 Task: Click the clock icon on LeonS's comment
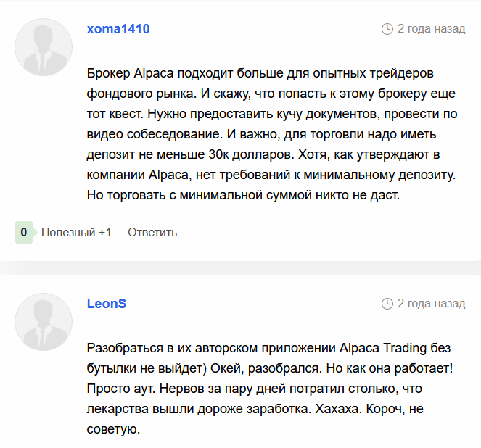[x=387, y=303]
